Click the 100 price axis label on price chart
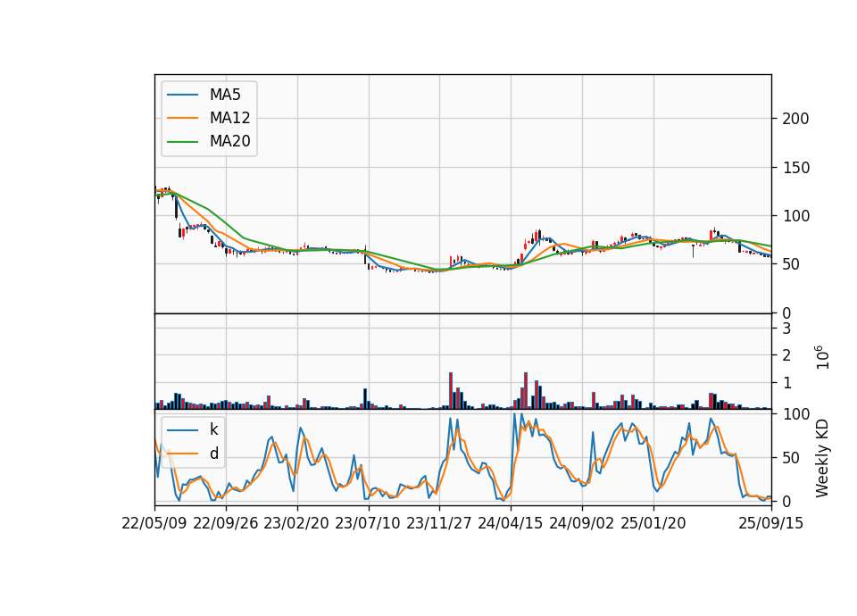This screenshot has width=857, height=616. (x=795, y=216)
